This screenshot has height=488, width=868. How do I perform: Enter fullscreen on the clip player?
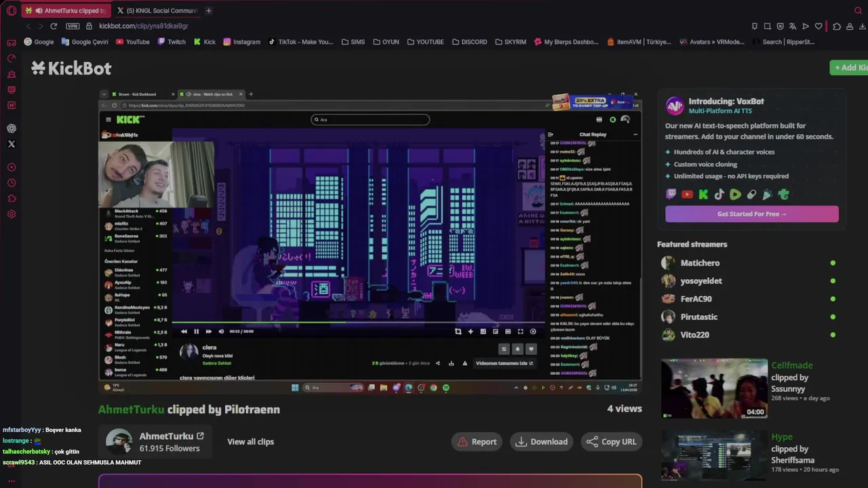[x=520, y=331]
